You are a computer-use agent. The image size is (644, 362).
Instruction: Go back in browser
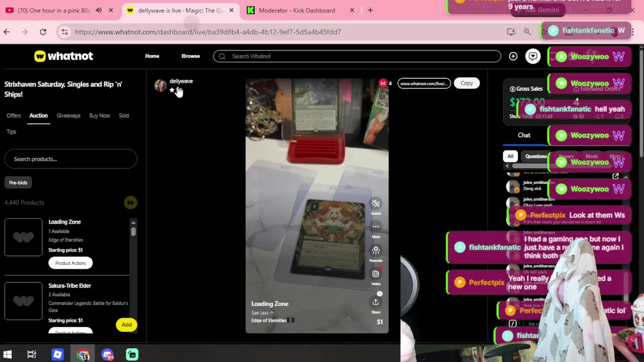point(7,32)
